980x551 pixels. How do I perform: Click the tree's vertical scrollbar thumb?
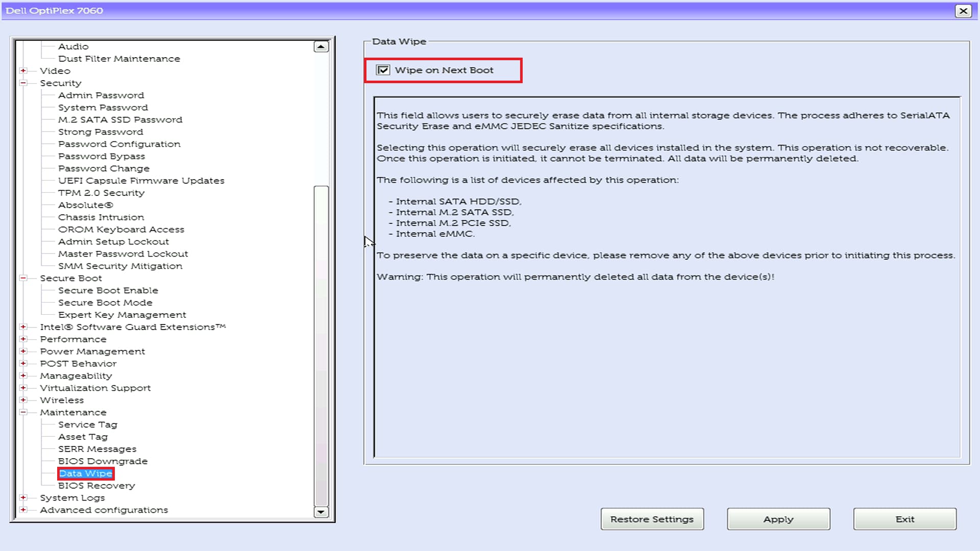point(321,345)
